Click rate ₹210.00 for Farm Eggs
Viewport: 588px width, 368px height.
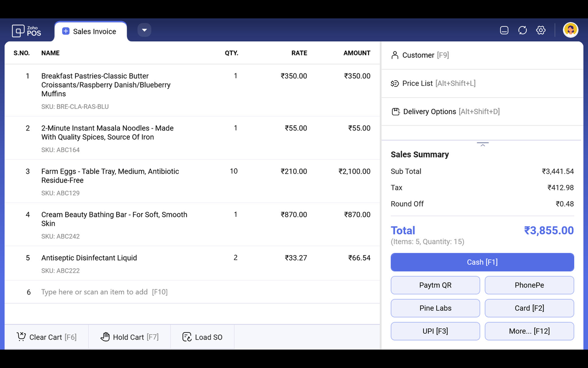point(294,171)
